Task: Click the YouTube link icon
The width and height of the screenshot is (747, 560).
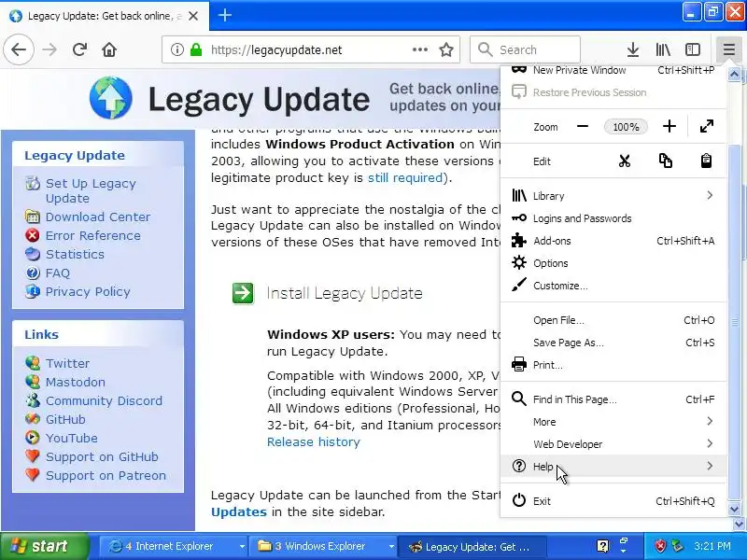Action: click(x=33, y=438)
